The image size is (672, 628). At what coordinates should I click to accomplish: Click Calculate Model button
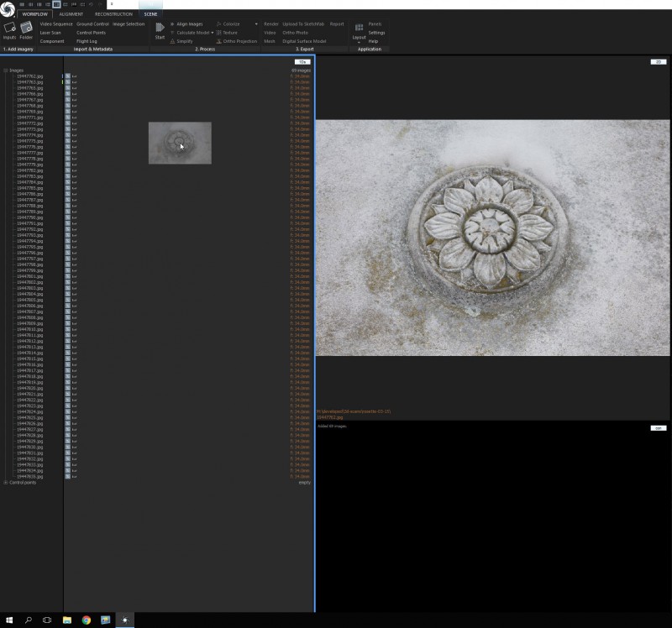[193, 33]
